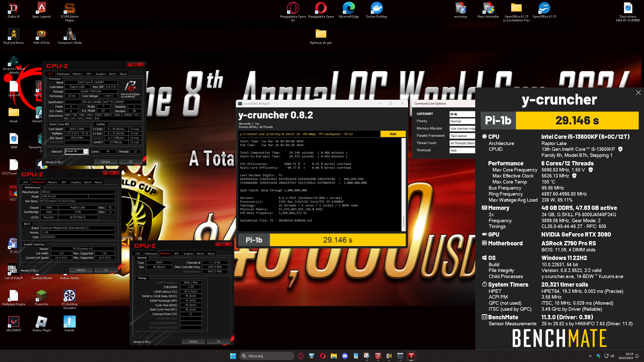Click the Wyszukaj taskbar search box

[267, 356]
